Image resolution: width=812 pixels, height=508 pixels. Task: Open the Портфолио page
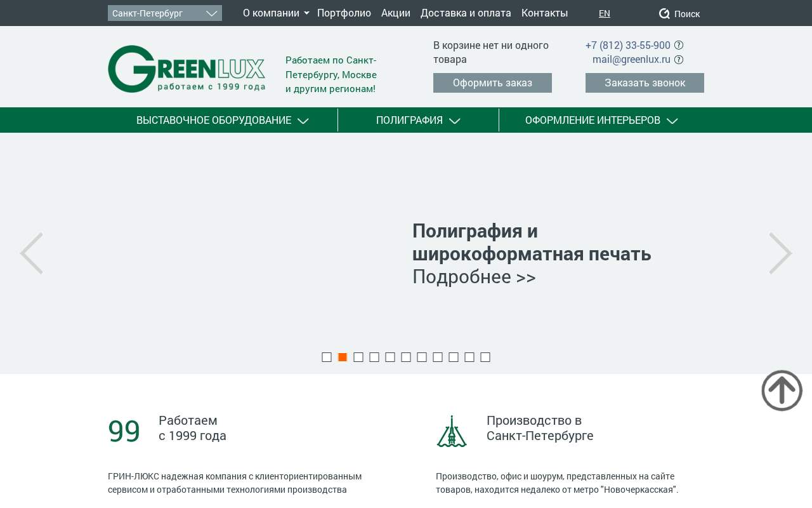coord(344,13)
